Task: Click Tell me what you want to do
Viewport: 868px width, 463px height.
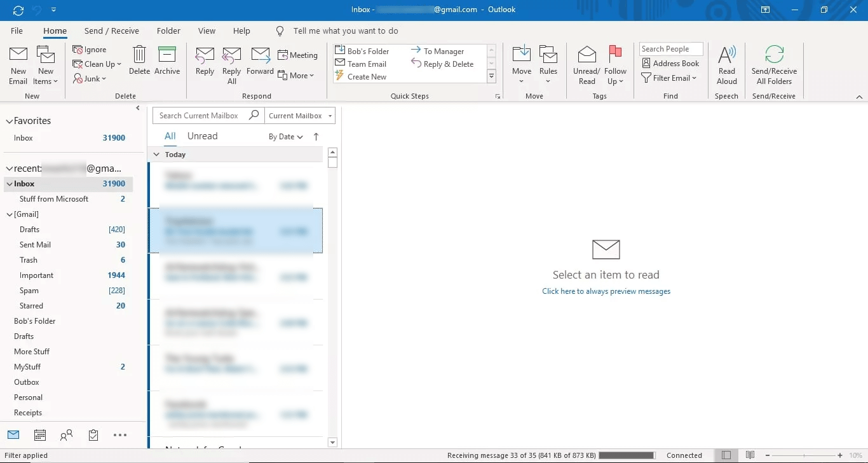Action: pos(346,31)
